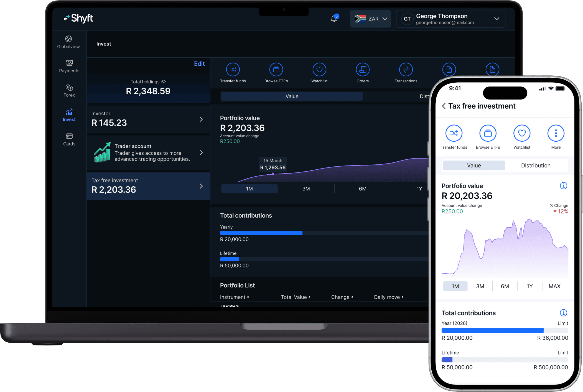583x392 pixels.
Task: Click Portfolio List heading
Action: pos(237,285)
